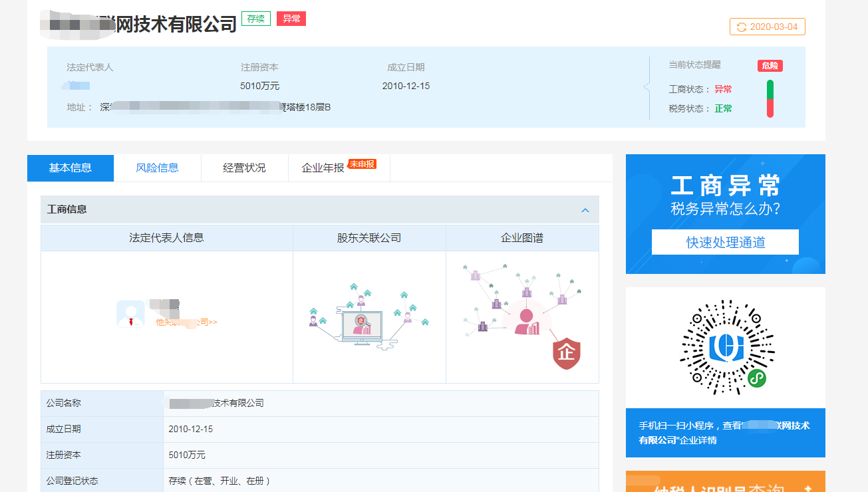
Task: Click the red 危险 warning badge
Action: click(x=770, y=66)
